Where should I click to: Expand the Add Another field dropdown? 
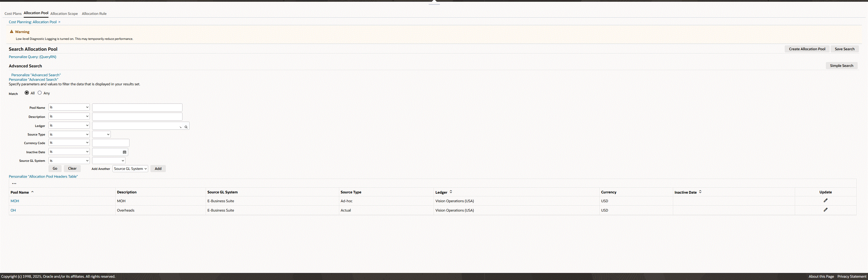(x=130, y=169)
